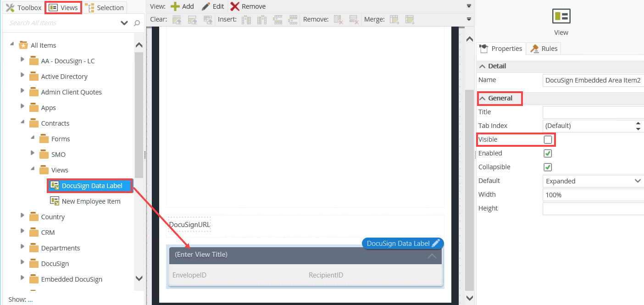Collapse the Enter View Title header chevron

pos(432,256)
